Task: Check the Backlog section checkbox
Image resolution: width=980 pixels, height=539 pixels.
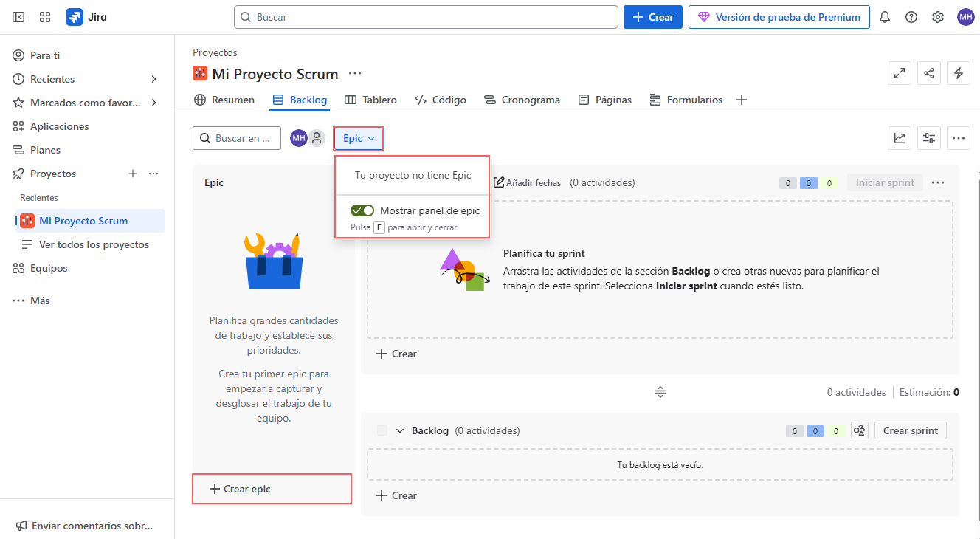Action: coord(382,430)
